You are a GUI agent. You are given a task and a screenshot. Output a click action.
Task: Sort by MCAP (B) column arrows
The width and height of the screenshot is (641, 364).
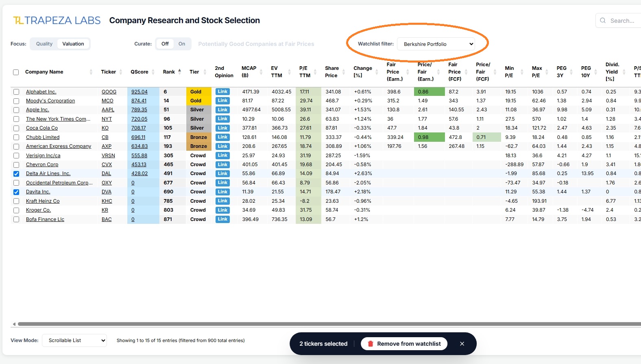click(261, 72)
